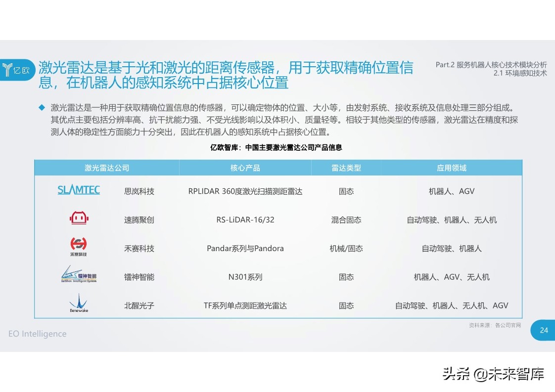Screen dimensions: 555x392
Task: Click the 应用领域 column header
Action: pyautogui.click(x=452, y=168)
